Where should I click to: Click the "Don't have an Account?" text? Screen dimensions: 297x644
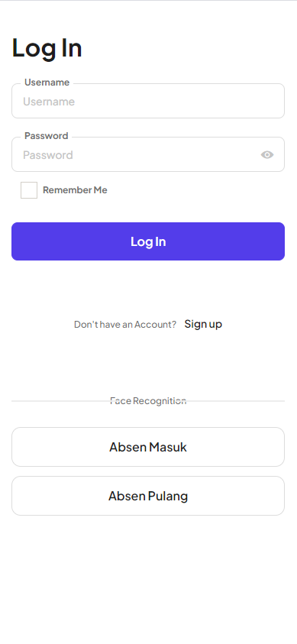pyautogui.click(x=125, y=325)
